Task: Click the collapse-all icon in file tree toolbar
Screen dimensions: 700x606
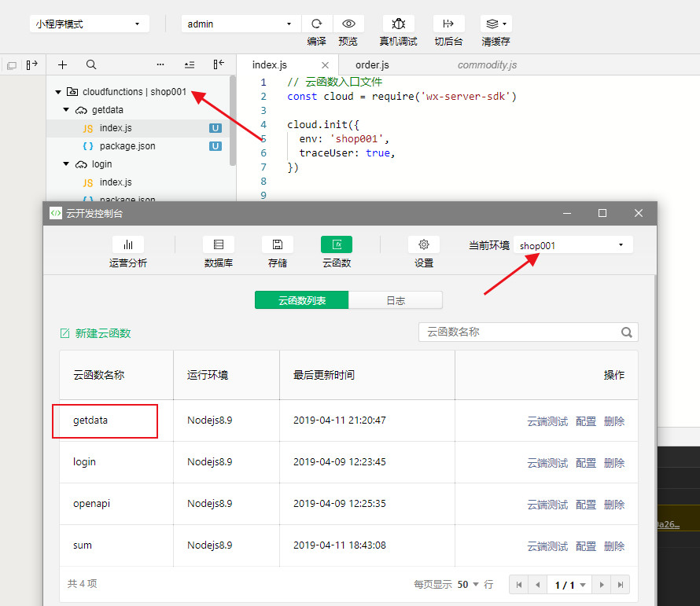Action: (x=190, y=65)
